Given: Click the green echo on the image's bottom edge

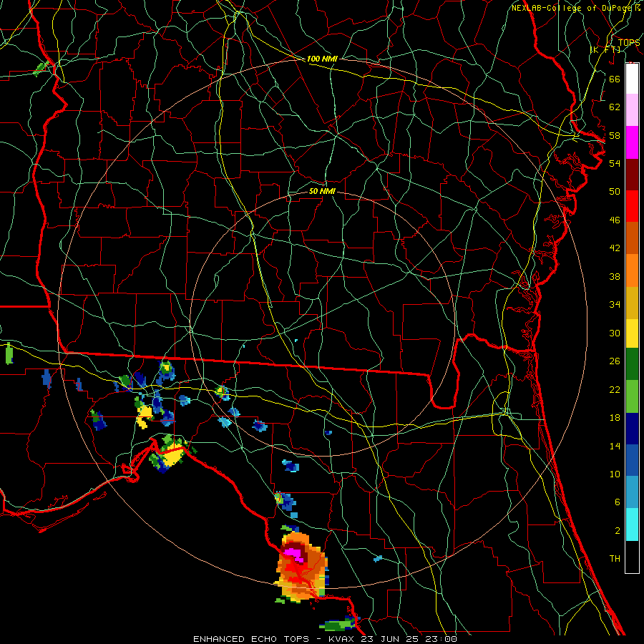Looking at the screenshot, I should click(339, 625).
